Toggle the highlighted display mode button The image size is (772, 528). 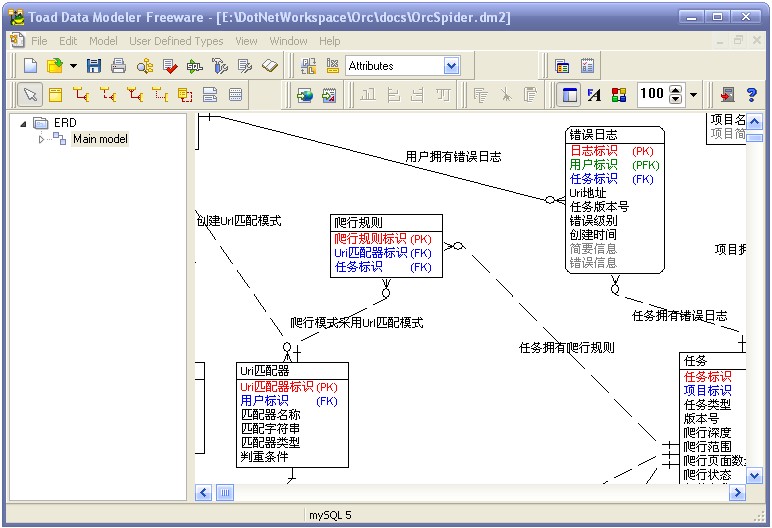tap(569, 94)
